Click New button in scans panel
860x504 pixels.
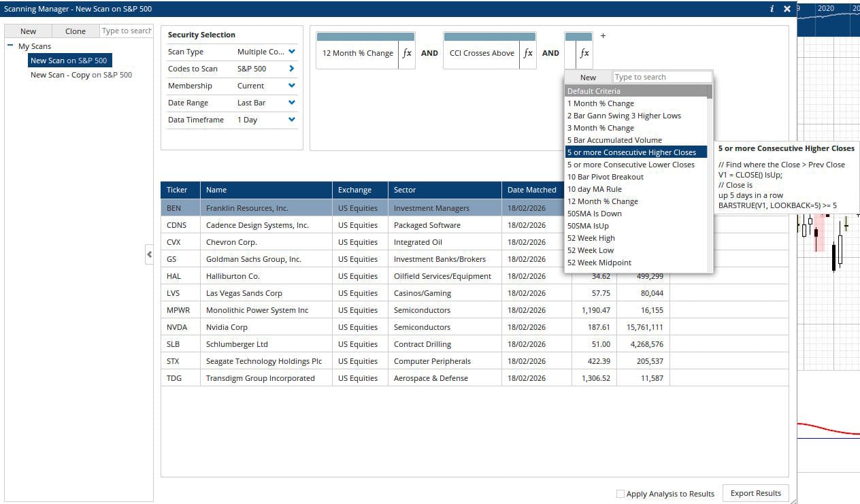click(29, 31)
